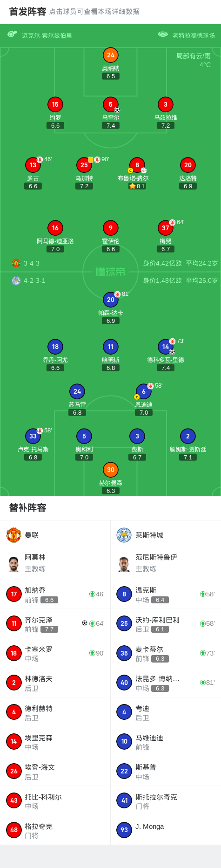Viewport: 221px width, 868px height.
Task: Select Bruno Fernandes number 8 player badge
Action: pyautogui.click(x=137, y=165)
